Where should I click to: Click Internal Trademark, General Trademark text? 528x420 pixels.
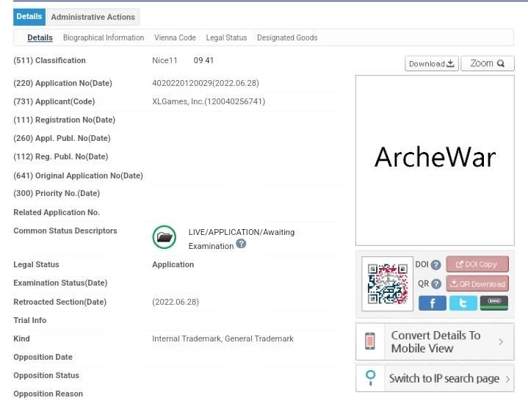223,338
